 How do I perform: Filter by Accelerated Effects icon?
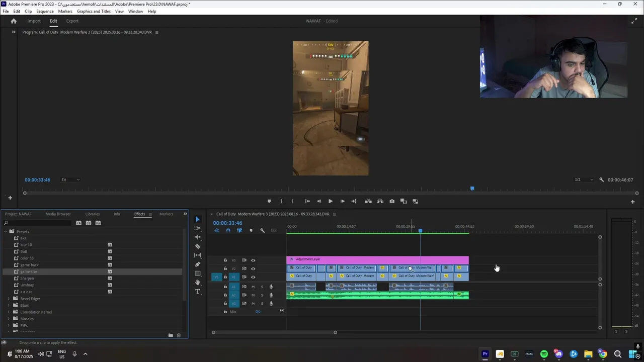[78, 223]
